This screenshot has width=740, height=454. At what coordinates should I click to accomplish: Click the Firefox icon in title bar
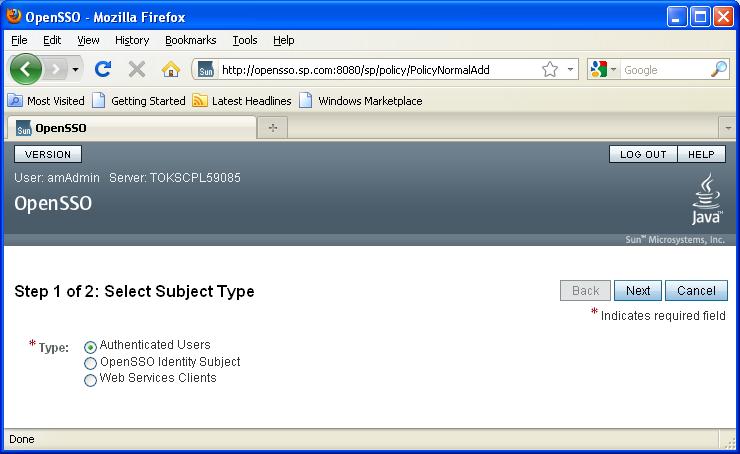coord(13,16)
